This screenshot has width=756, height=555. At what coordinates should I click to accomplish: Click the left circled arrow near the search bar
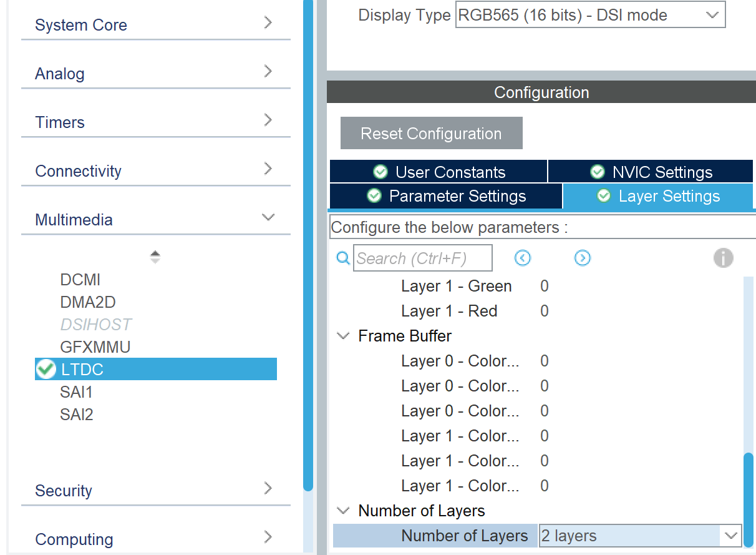coord(523,258)
